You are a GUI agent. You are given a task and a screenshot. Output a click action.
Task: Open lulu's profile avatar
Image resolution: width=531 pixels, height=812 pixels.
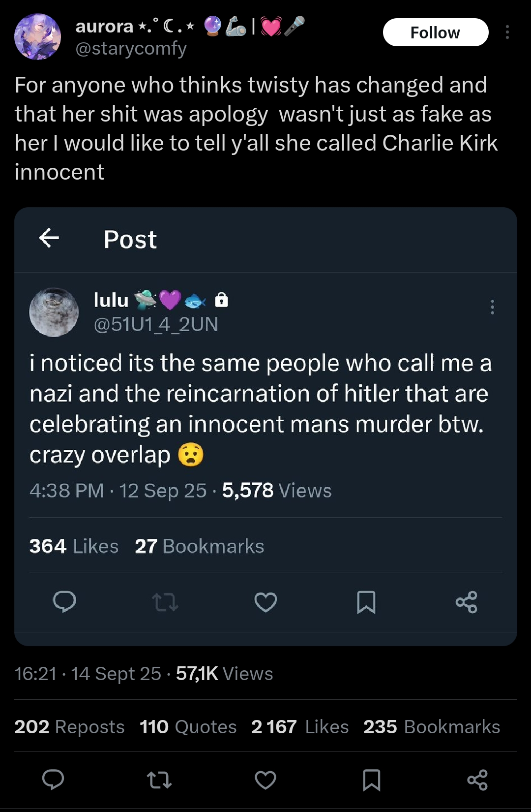pyautogui.click(x=54, y=312)
